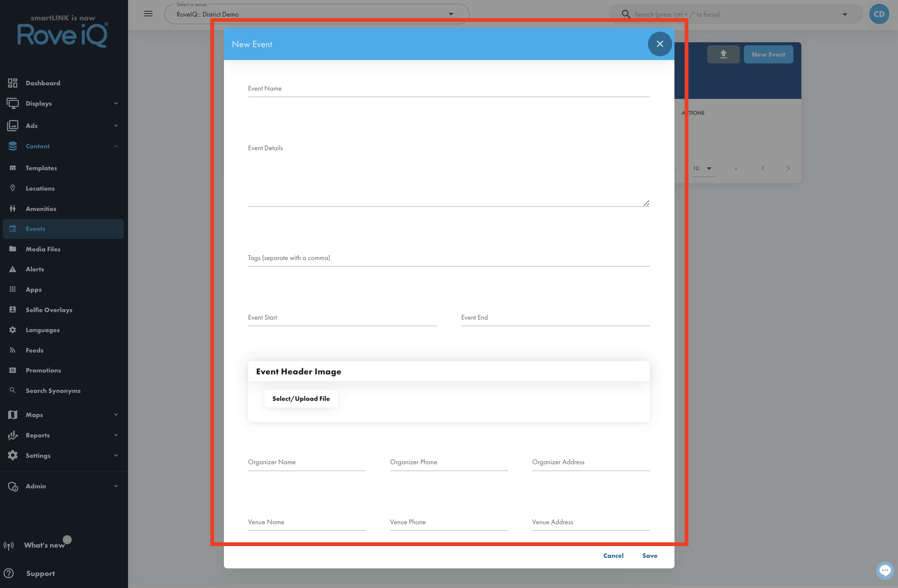The width and height of the screenshot is (898, 588).
Task: Click the Select/Upload File button
Action: coord(301,399)
